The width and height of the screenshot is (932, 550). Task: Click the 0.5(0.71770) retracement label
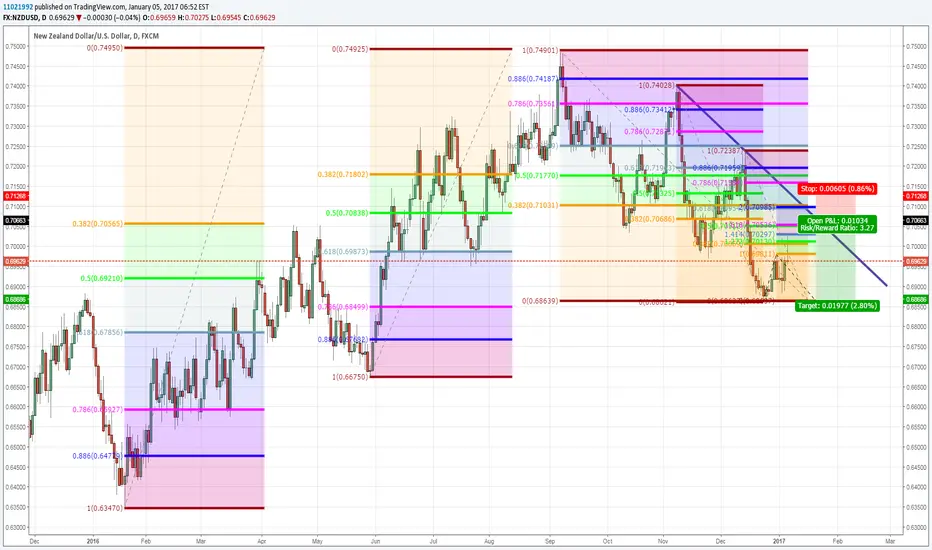[x=537, y=176]
